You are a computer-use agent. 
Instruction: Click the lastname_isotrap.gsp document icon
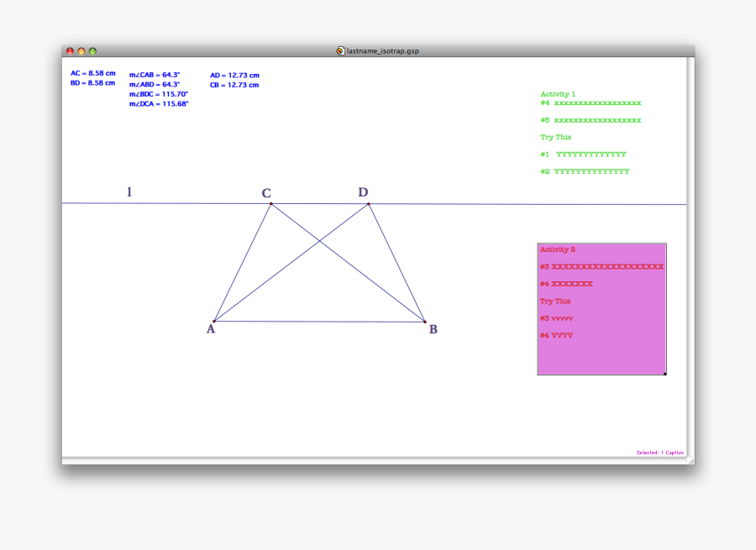tap(340, 50)
